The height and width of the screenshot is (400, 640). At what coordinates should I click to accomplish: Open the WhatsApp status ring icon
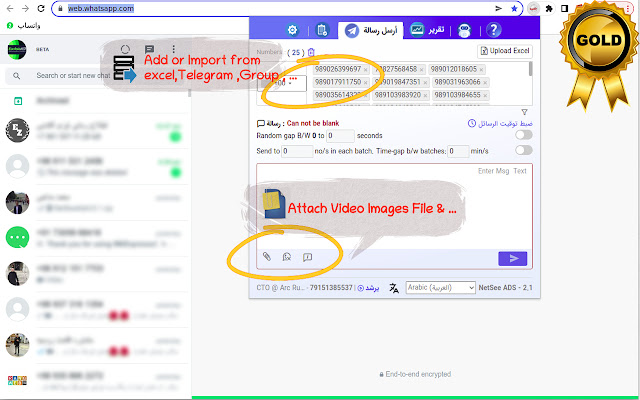(x=125, y=49)
